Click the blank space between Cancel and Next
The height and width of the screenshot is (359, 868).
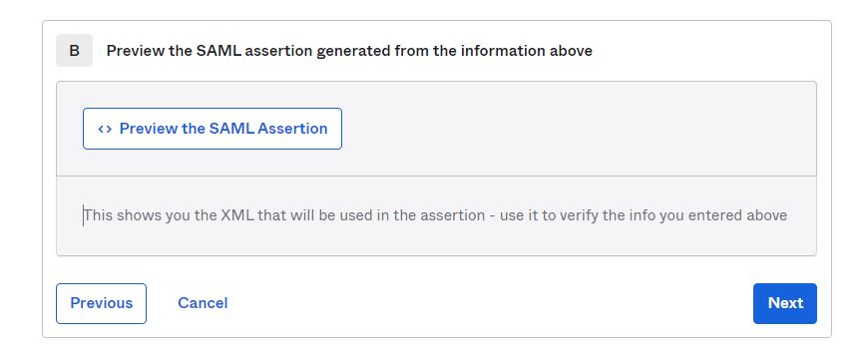pyautogui.click(x=490, y=303)
